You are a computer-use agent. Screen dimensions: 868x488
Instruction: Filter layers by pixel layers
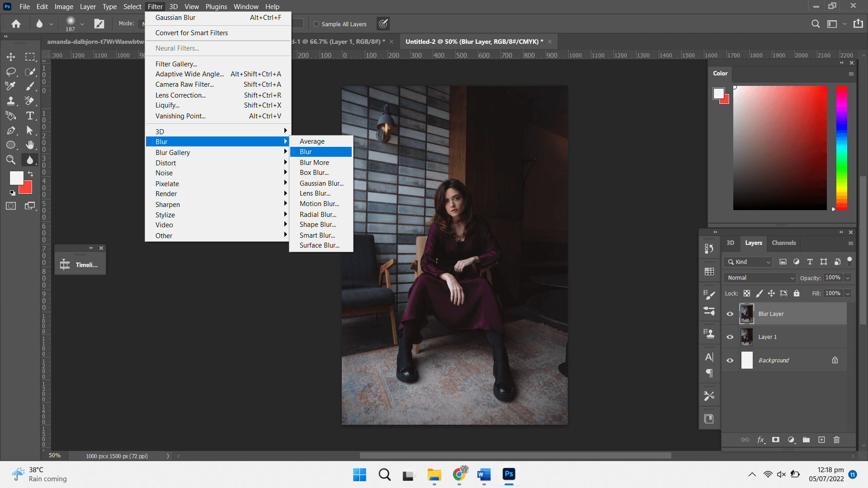(x=783, y=262)
